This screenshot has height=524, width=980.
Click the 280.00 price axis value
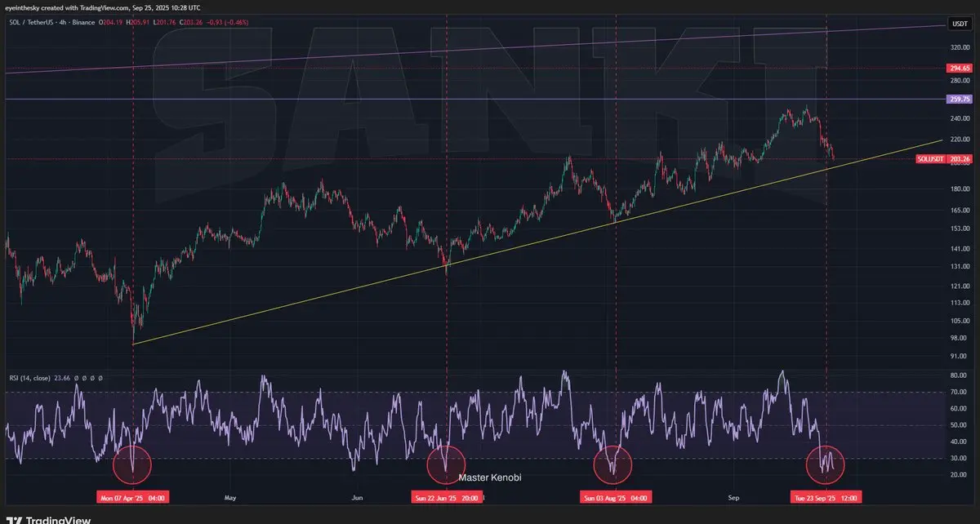coord(959,81)
